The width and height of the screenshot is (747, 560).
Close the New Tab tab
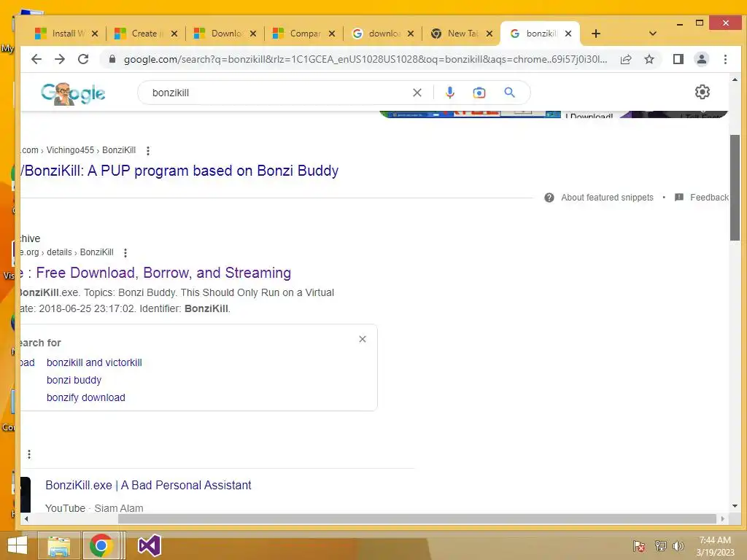click(x=489, y=34)
